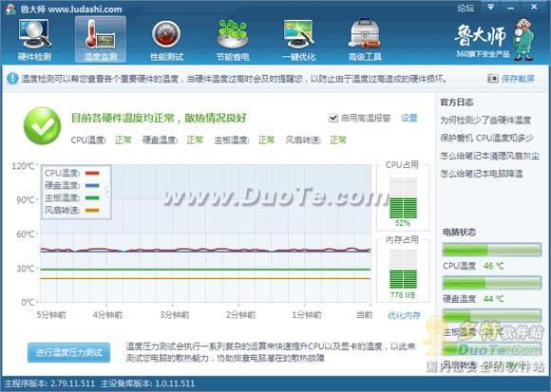Start the 进行温度压力测试 button
The image size is (551, 392).
coord(68,352)
